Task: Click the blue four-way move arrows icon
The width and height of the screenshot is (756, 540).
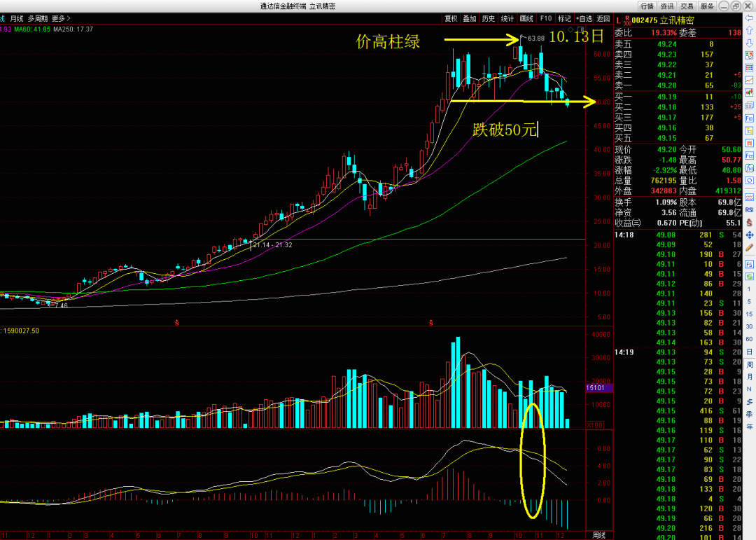Action: 749,235
